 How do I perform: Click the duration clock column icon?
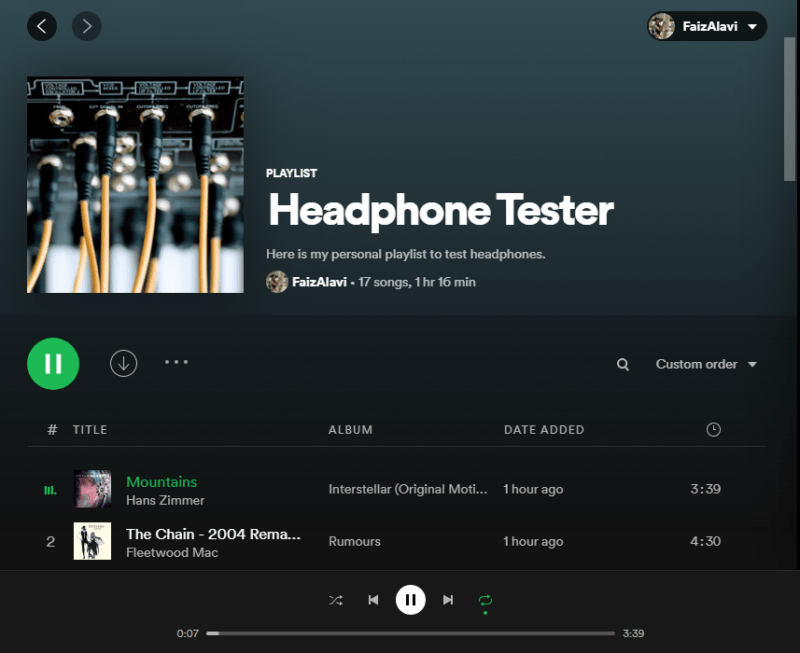coord(713,429)
